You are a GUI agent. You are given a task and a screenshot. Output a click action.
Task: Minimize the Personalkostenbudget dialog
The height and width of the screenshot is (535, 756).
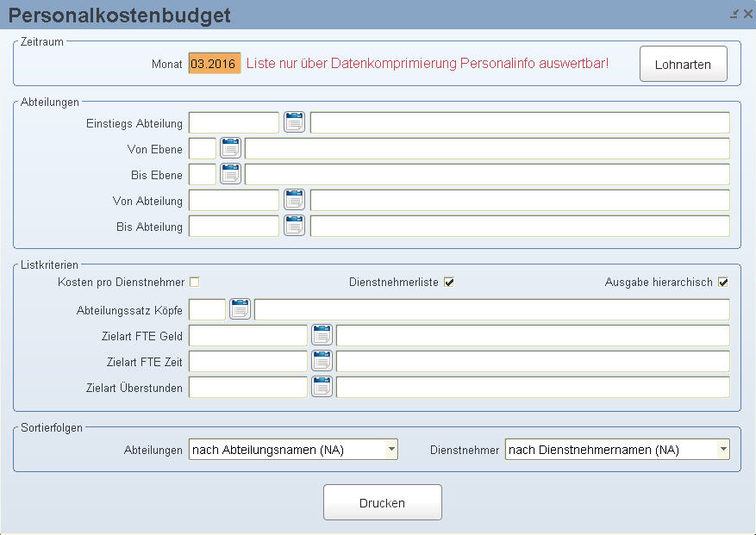pyautogui.click(x=734, y=14)
